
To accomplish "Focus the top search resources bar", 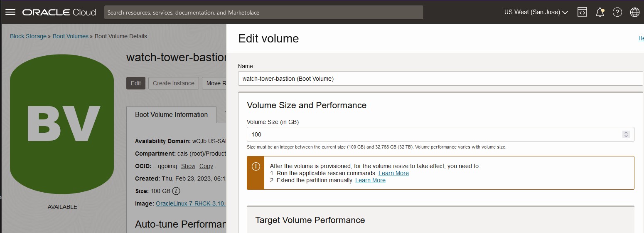I will (x=263, y=12).
